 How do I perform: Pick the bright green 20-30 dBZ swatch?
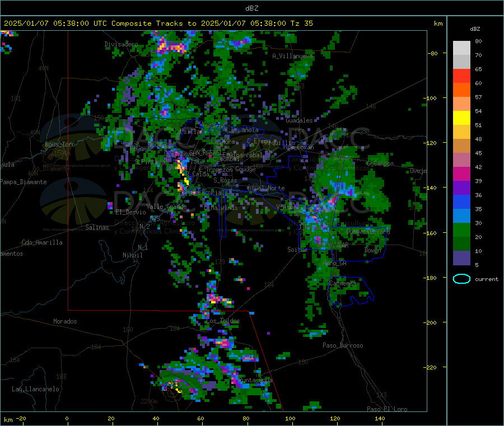[461, 230]
